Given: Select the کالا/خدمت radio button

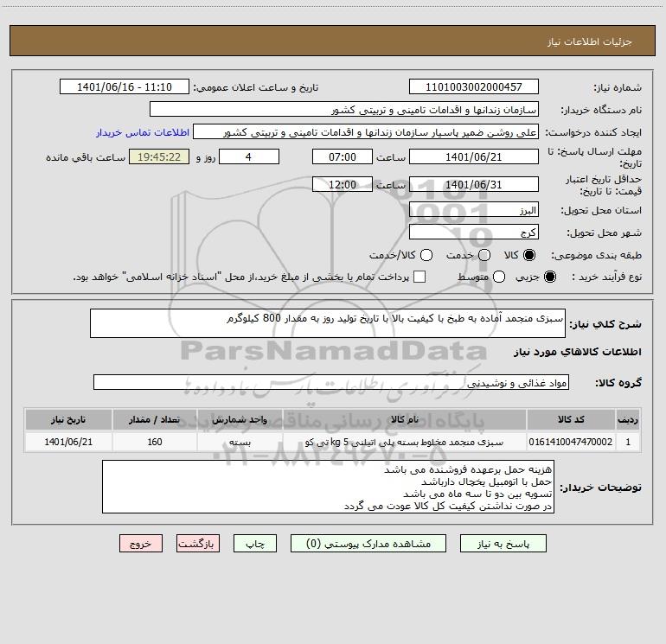Looking at the screenshot, I should click(426, 255).
